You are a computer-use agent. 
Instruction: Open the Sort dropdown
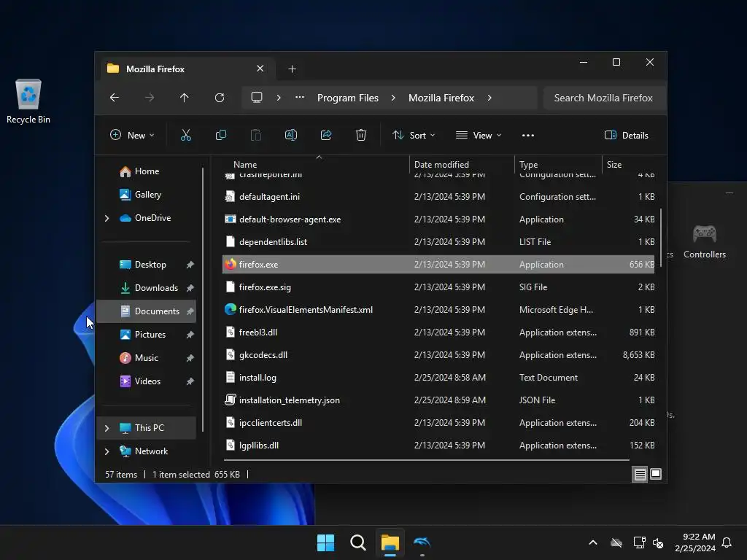pyautogui.click(x=414, y=135)
